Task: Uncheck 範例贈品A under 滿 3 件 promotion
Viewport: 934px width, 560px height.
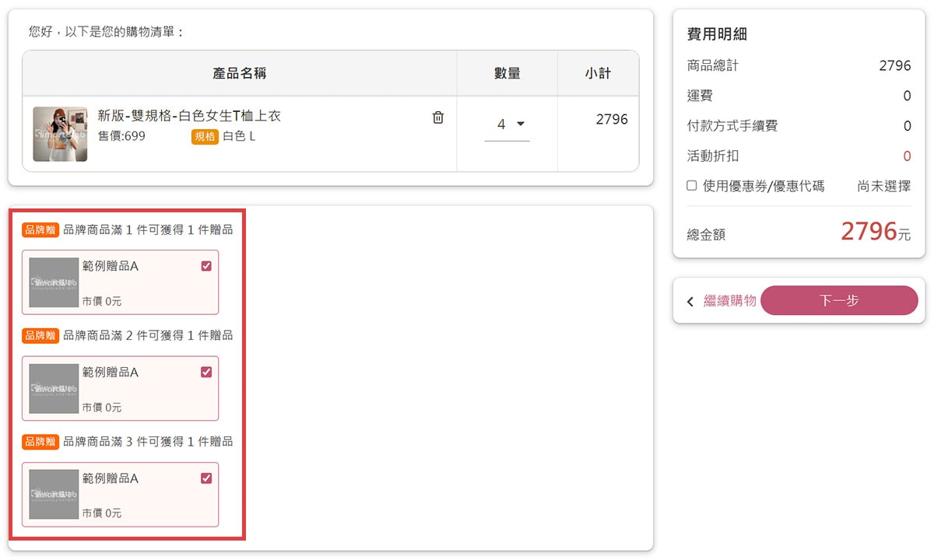Action: [x=206, y=478]
